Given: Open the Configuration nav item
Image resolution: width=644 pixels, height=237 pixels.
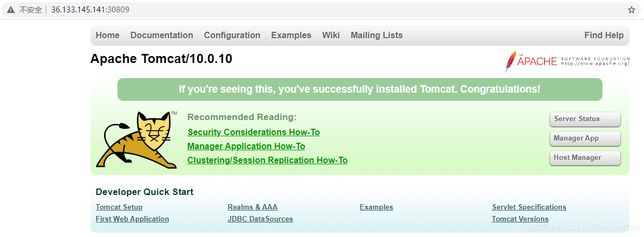Looking at the screenshot, I should click(232, 36).
